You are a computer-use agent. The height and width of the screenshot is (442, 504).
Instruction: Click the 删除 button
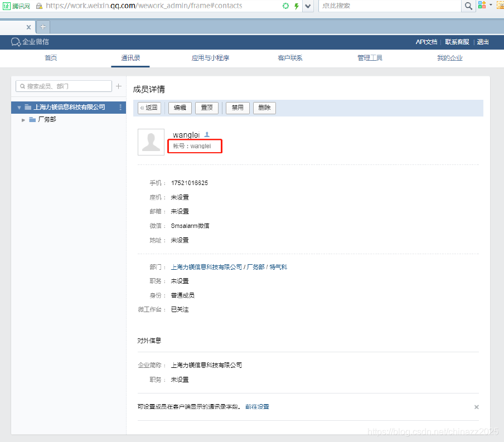point(264,108)
